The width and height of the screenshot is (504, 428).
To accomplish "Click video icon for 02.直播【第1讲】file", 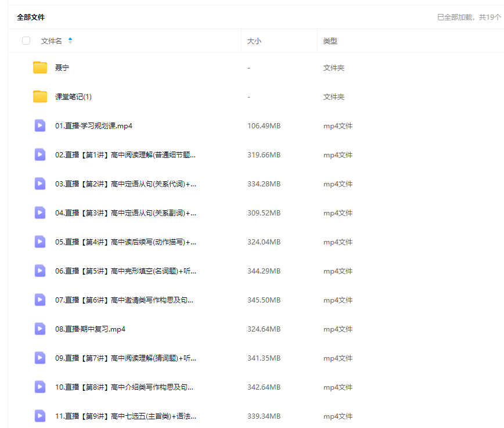I will (40, 154).
